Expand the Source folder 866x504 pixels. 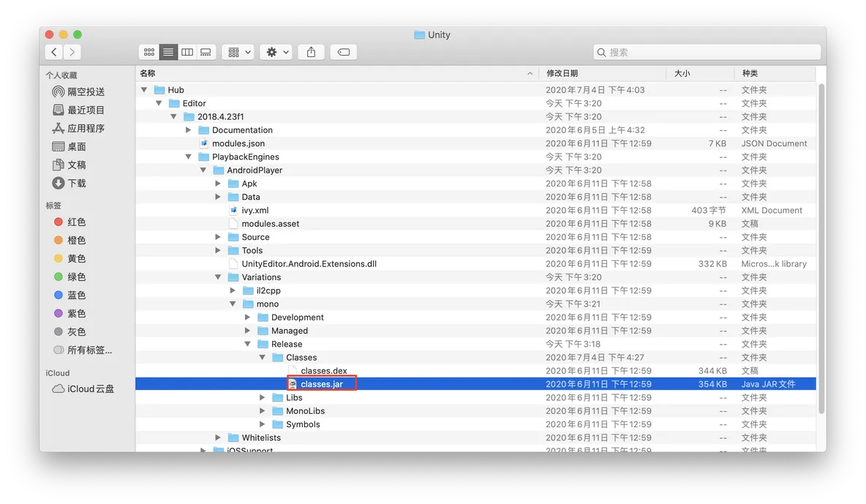point(218,237)
